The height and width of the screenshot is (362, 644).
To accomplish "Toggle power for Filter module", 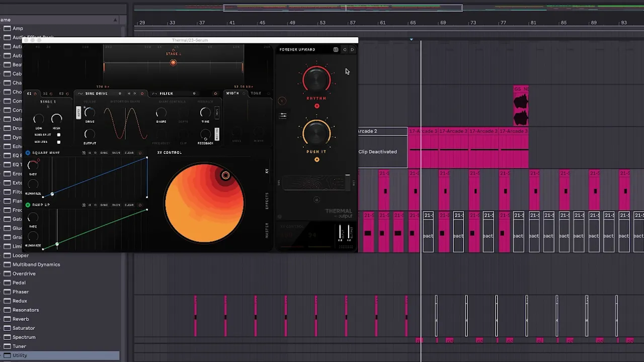I will point(215,94).
